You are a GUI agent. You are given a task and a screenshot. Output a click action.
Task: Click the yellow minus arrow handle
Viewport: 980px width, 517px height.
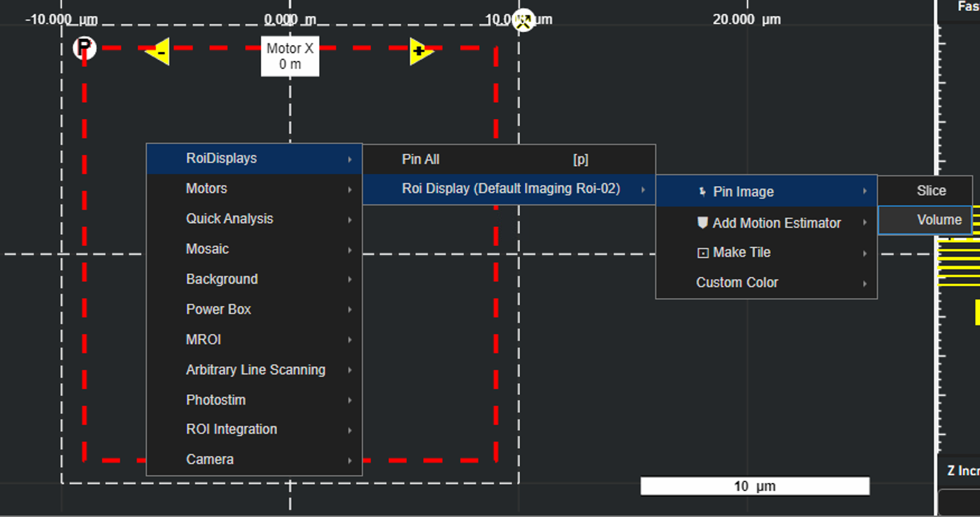[158, 52]
